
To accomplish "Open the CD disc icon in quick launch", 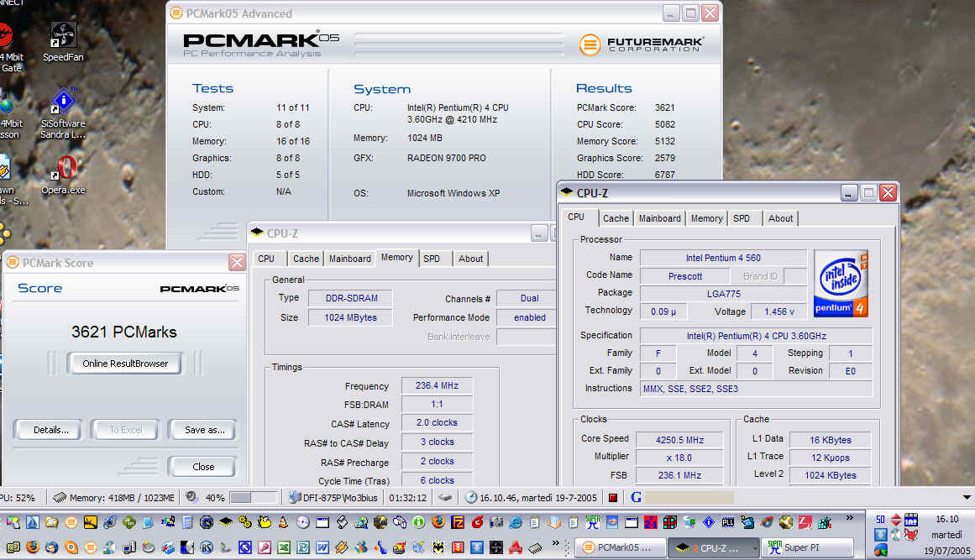I will 303,522.
